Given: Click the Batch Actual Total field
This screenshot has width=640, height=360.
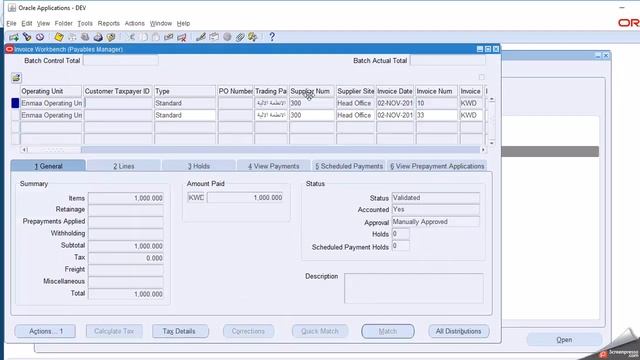Looking at the screenshot, I should coord(448,60).
